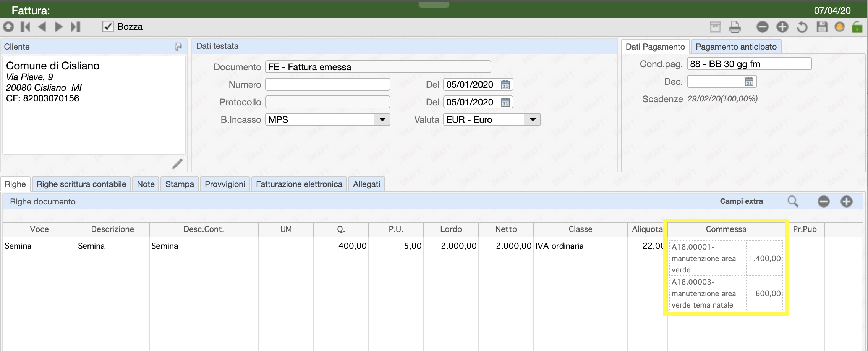The image size is (868, 351).
Task: Click the empty Numero input field
Action: pos(328,84)
